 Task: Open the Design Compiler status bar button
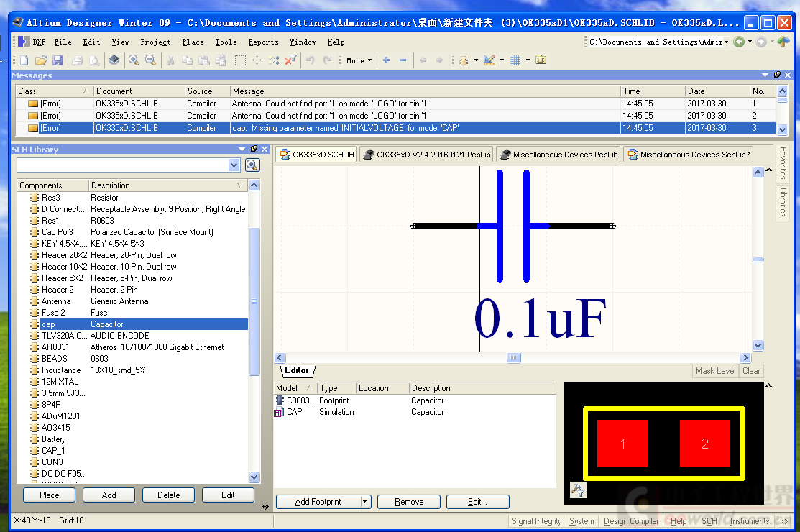point(631,520)
